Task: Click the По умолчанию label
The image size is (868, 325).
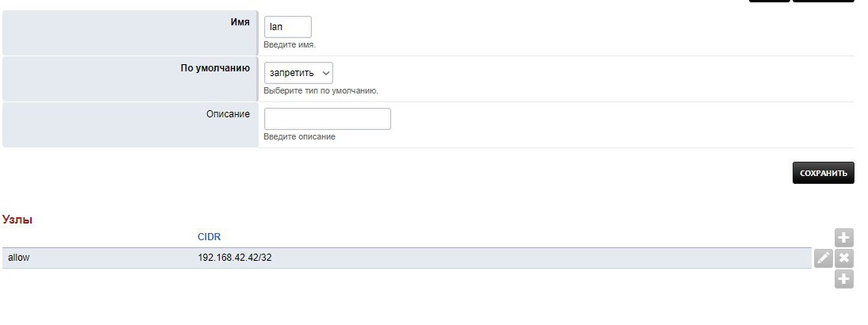Action: pos(215,68)
